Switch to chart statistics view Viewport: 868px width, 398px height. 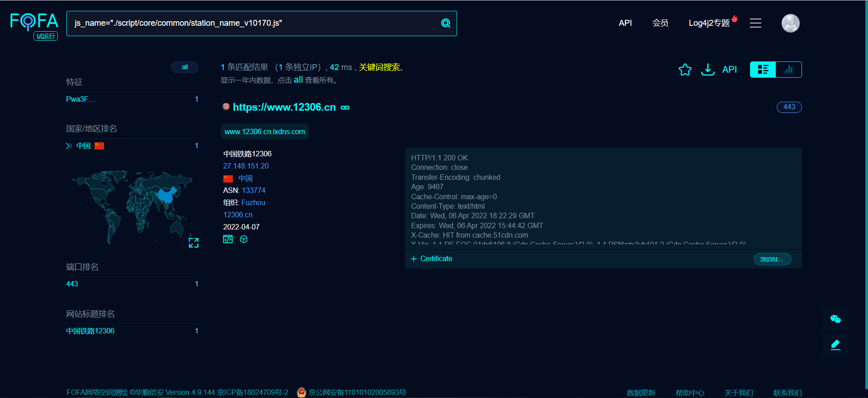point(788,70)
